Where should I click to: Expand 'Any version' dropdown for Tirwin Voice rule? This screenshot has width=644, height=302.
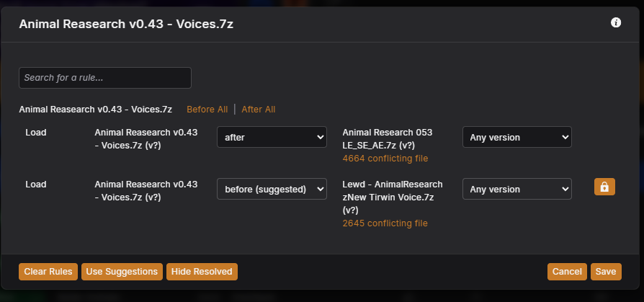pyautogui.click(x=517, y=189)
